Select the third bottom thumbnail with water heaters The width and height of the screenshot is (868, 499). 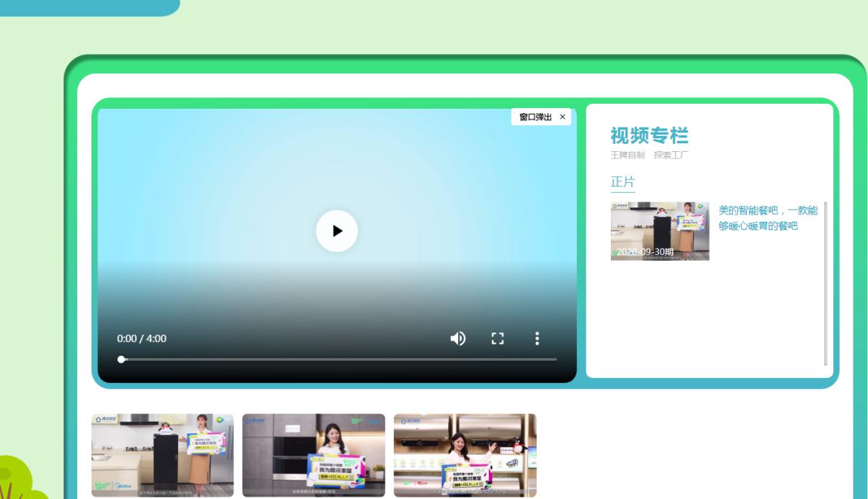(465, 455)
